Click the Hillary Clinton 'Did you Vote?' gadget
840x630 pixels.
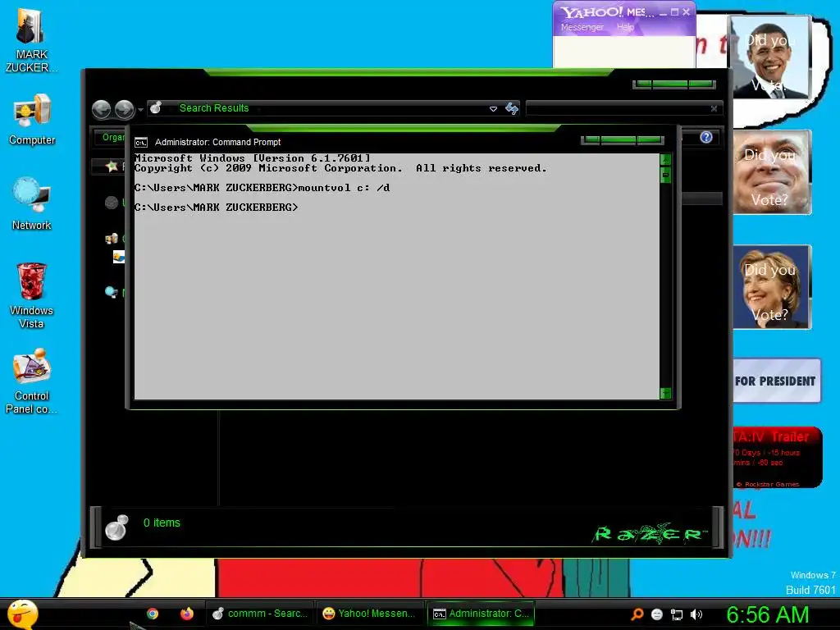pyautogui.click(x=772, y=286)
